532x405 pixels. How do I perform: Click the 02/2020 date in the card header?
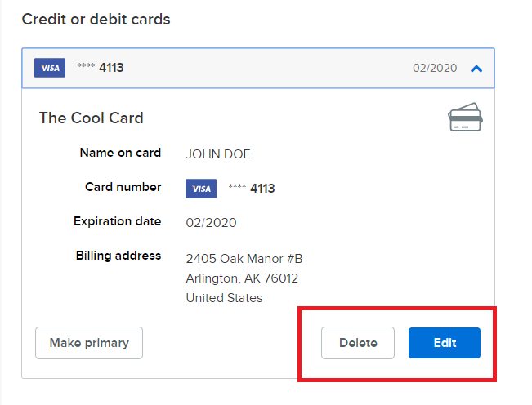[435, 69]
